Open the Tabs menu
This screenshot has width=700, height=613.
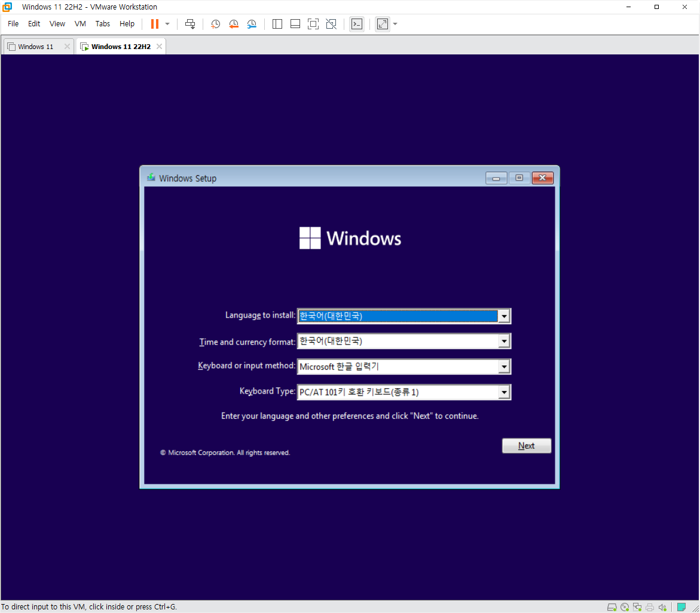103,24
